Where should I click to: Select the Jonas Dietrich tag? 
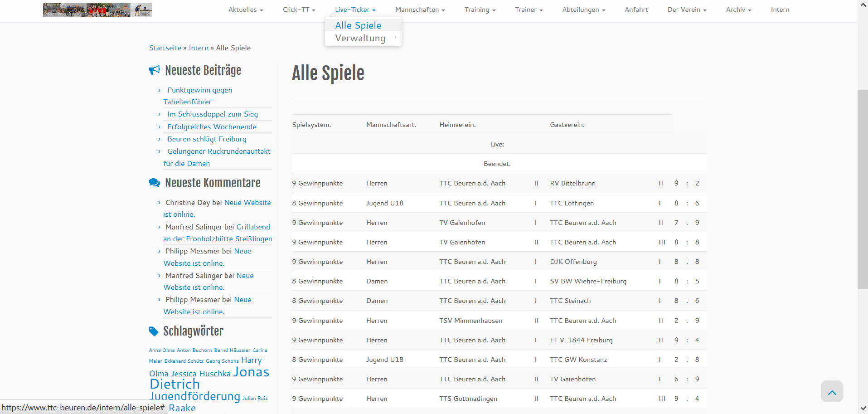tap(209, 378)
